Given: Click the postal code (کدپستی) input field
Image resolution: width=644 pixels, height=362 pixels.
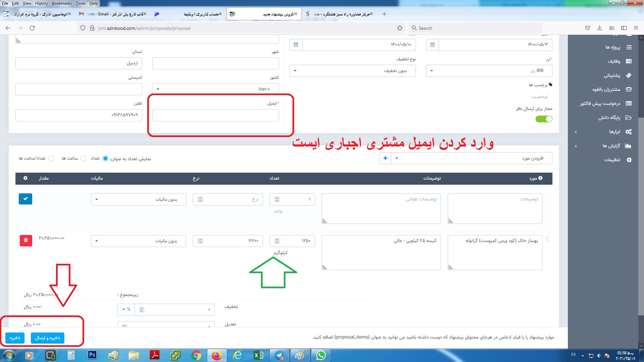Looking at the screenshot, I should click(x=79, y=89).
